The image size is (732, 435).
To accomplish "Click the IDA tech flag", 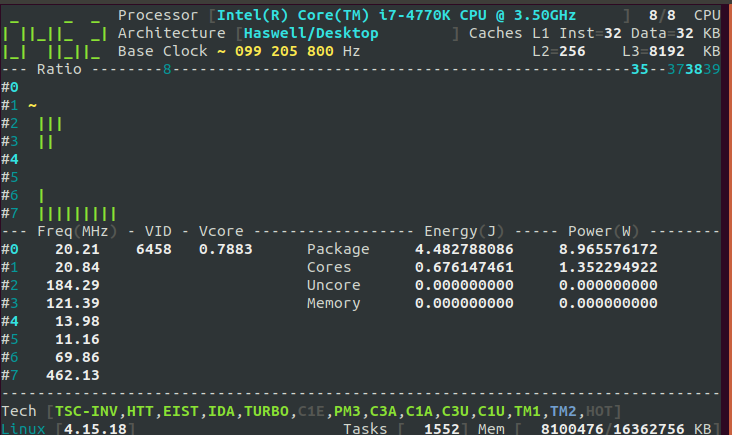I will point(221,412).
